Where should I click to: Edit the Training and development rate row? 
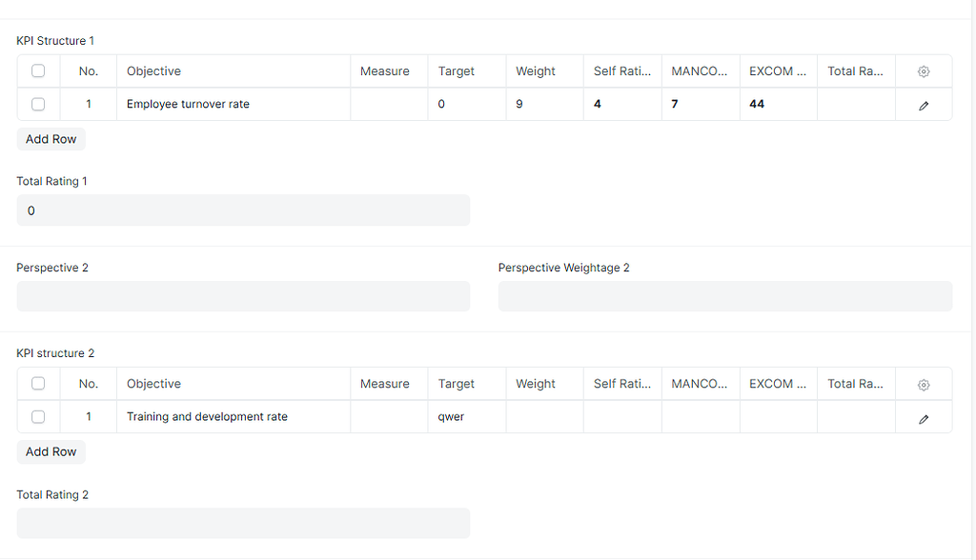[923, 416]
